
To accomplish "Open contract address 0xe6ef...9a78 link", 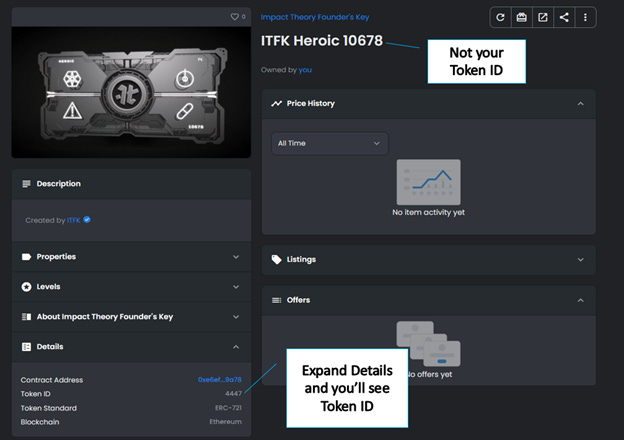I will point(220,380).
